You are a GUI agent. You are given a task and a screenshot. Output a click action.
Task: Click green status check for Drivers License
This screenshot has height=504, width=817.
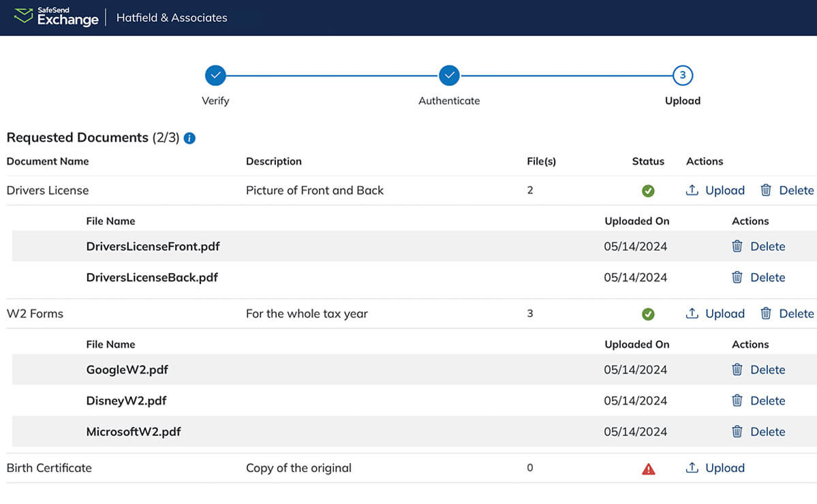648,191
